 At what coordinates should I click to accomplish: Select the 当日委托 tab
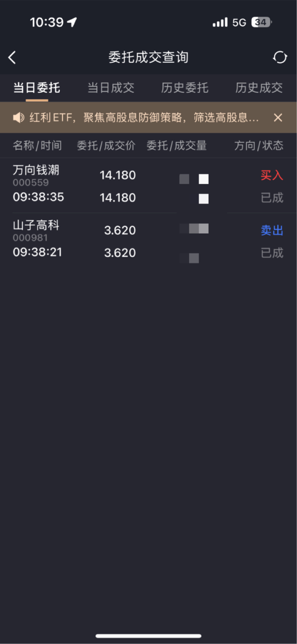click(37, 88)
